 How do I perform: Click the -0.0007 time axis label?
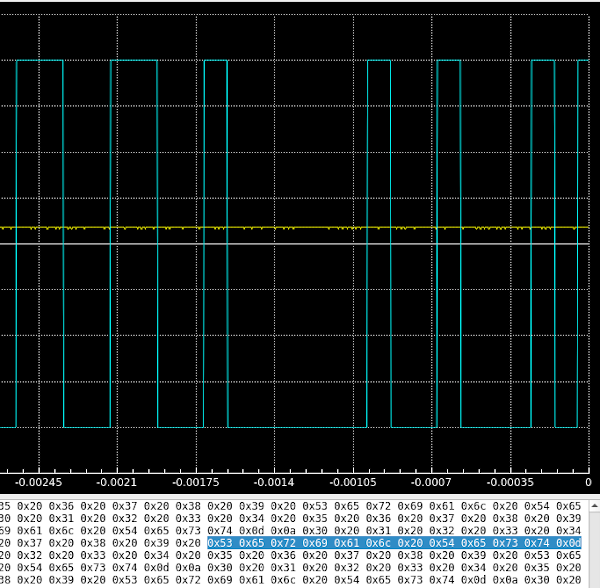click(x=431, y=482)
